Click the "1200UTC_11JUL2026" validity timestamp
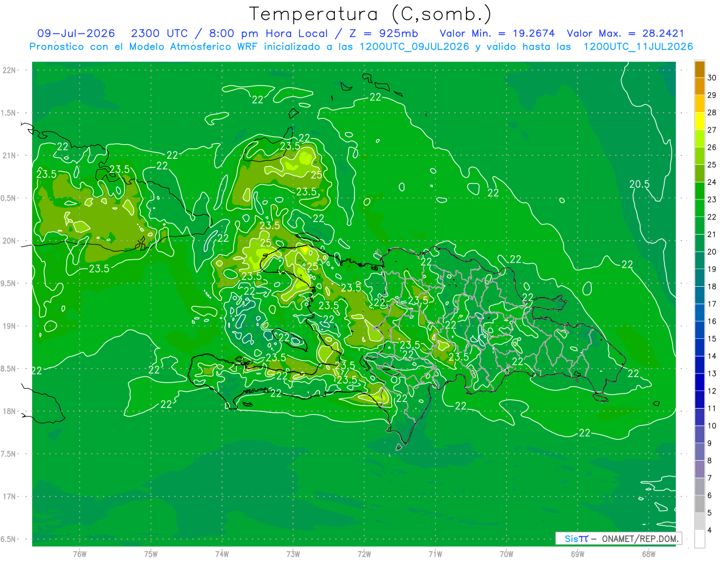Viewport: 728px width, 562px height. (638, 47)
